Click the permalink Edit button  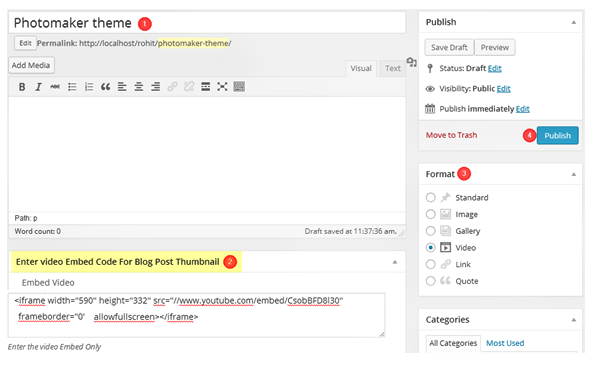[25, 43]
